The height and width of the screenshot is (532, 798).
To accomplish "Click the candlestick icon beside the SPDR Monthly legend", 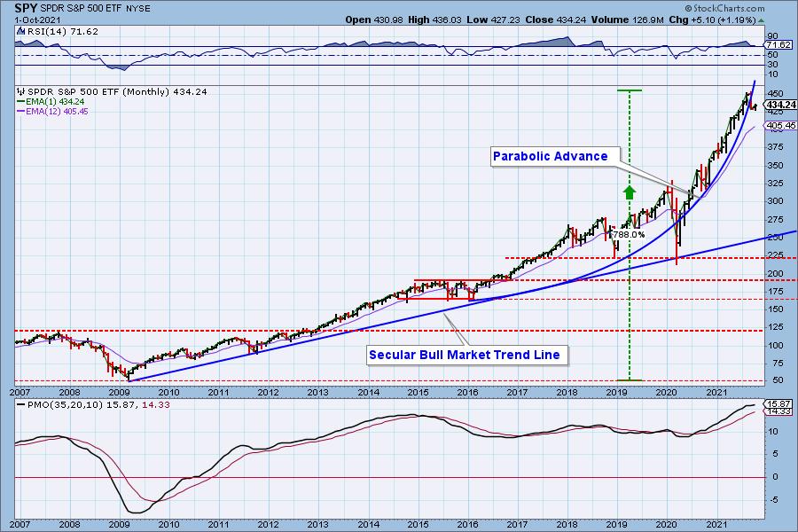I will 21,91.
